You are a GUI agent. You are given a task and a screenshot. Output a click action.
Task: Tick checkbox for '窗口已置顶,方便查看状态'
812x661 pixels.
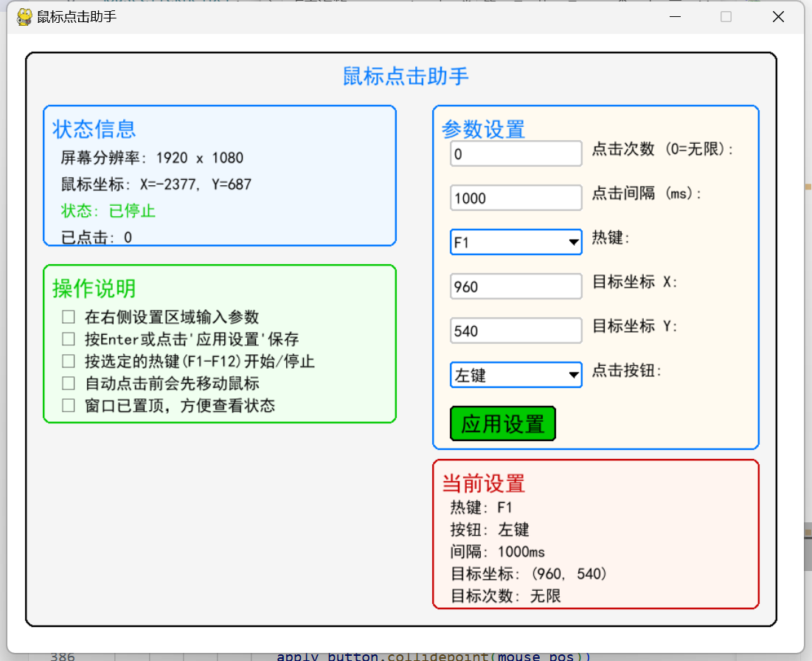click(x=69, y=405)
